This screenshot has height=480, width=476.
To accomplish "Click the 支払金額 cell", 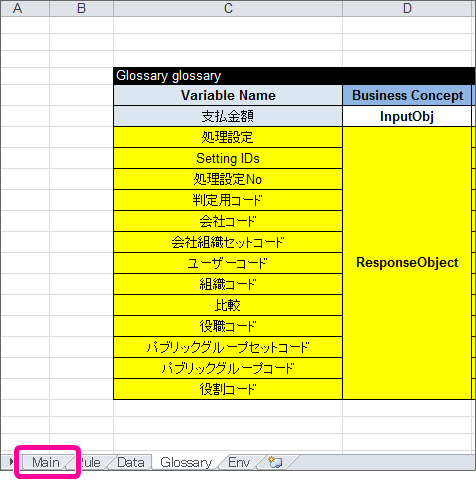I will (228, 116).
